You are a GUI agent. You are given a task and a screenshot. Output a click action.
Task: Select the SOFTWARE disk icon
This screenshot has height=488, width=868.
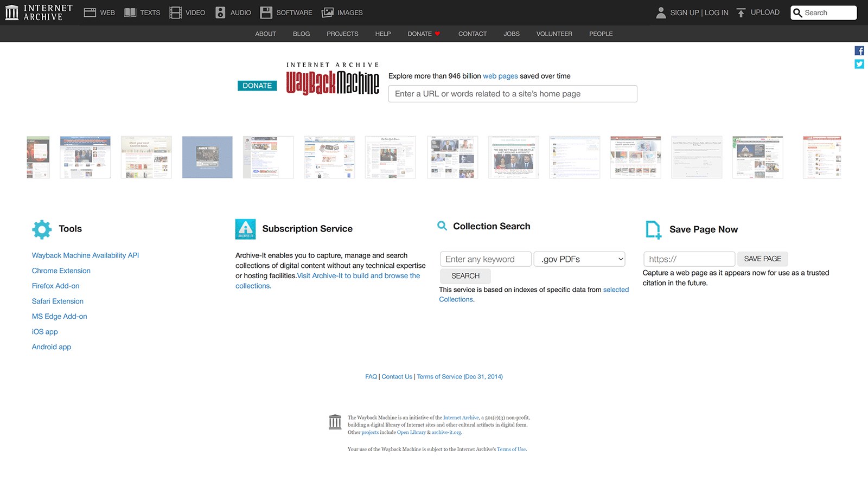(266, 12)
